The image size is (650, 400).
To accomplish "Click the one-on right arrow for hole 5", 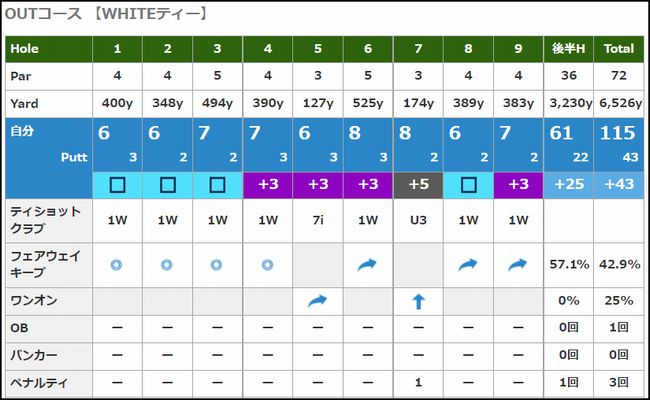I will click(318, 301).
